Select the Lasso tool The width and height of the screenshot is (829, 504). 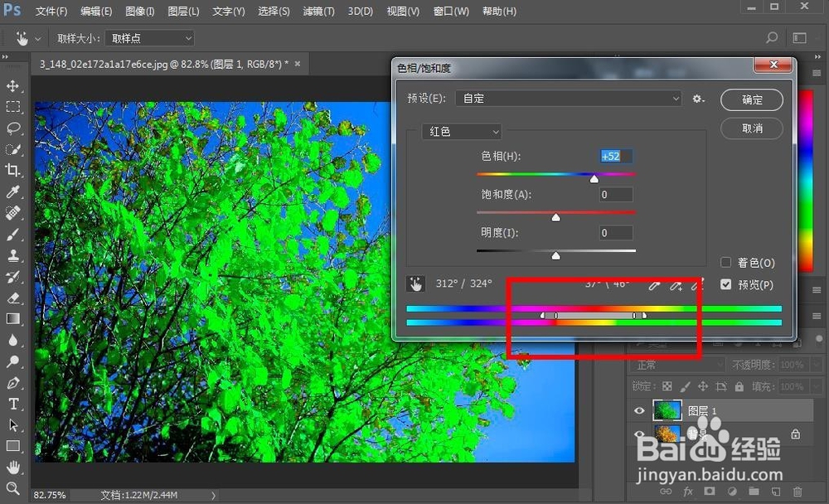click(12, 128)
